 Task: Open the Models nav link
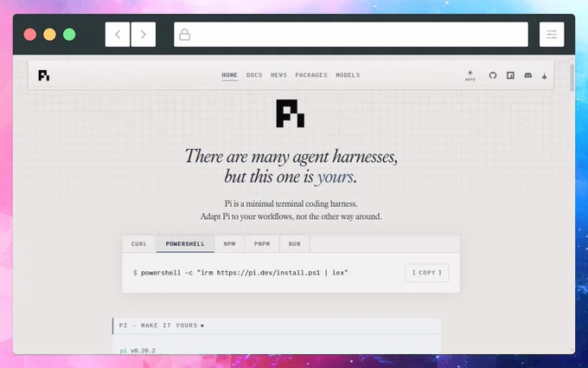[348, 75]
